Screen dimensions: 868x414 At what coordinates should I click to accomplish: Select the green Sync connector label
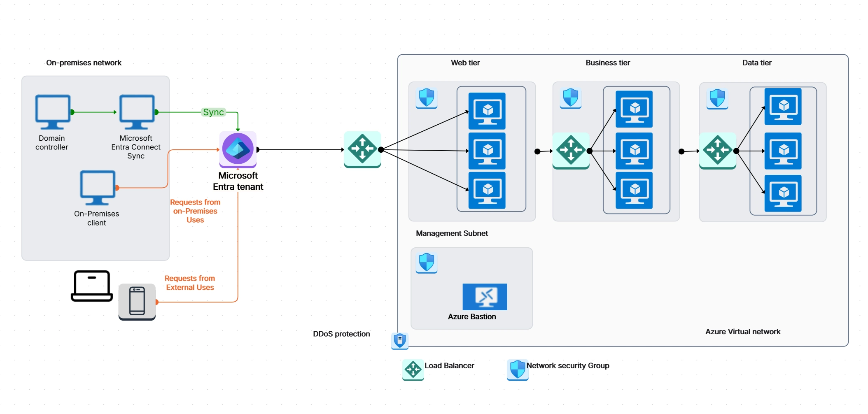[x=213, y=112]
